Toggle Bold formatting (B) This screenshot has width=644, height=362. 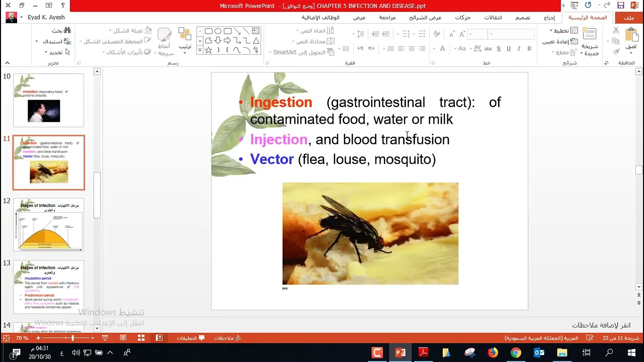529,49
